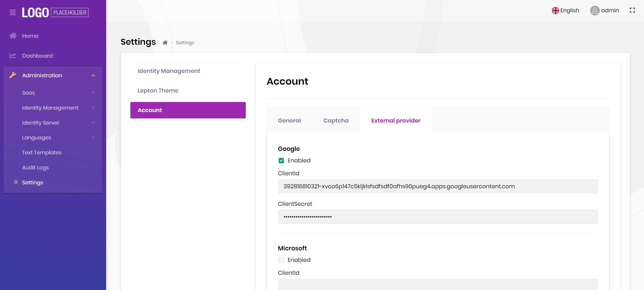The image size is (644, 290).
Task: Select the Dashboard chart icon
Action: coord(13,55)
